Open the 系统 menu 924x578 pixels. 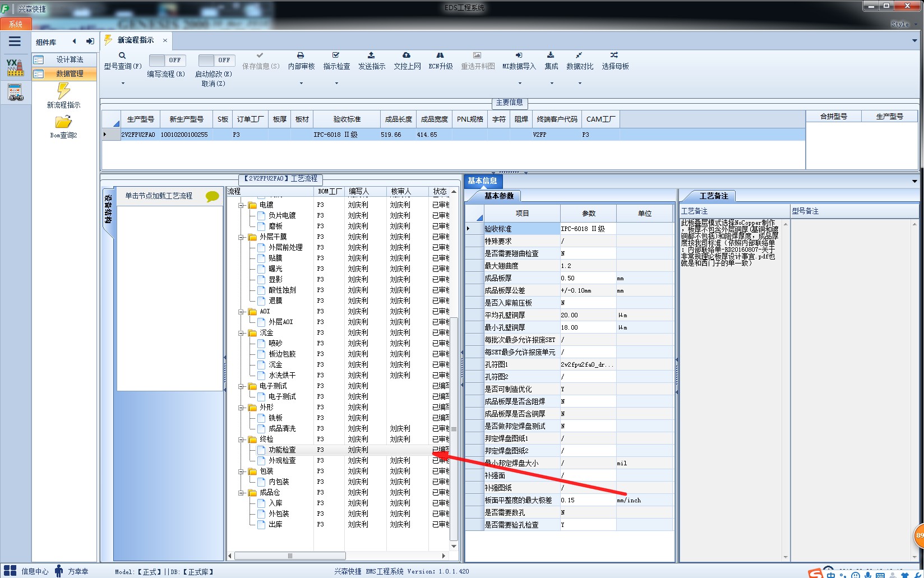(16, 24)
